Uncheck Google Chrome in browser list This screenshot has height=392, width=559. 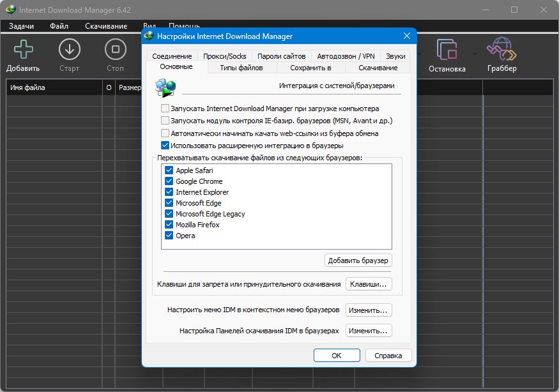click(x=169, y=181)
